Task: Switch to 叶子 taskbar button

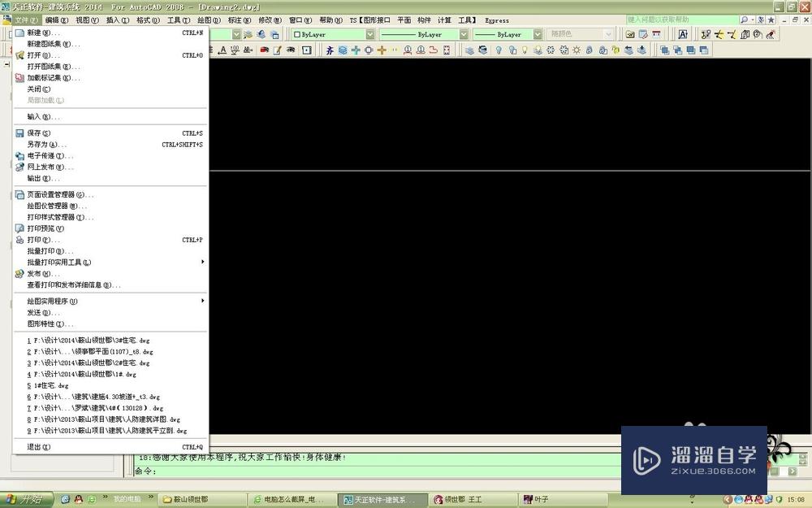Action: click(x=562, y=499)
